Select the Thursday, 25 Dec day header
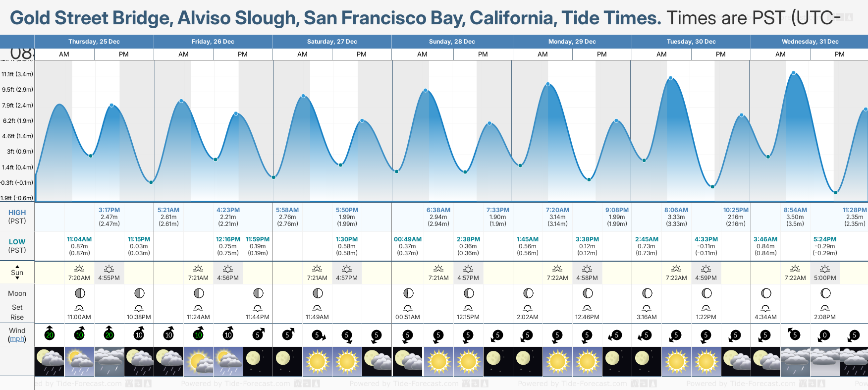868x390 pixels. pyautogui.click(x=94, y=42)
